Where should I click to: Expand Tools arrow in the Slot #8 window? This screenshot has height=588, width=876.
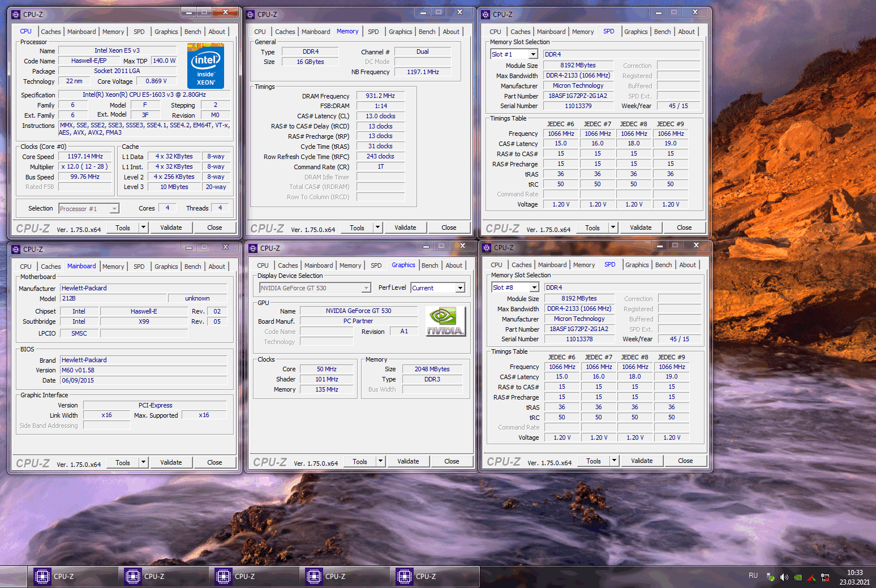[614, 461]
